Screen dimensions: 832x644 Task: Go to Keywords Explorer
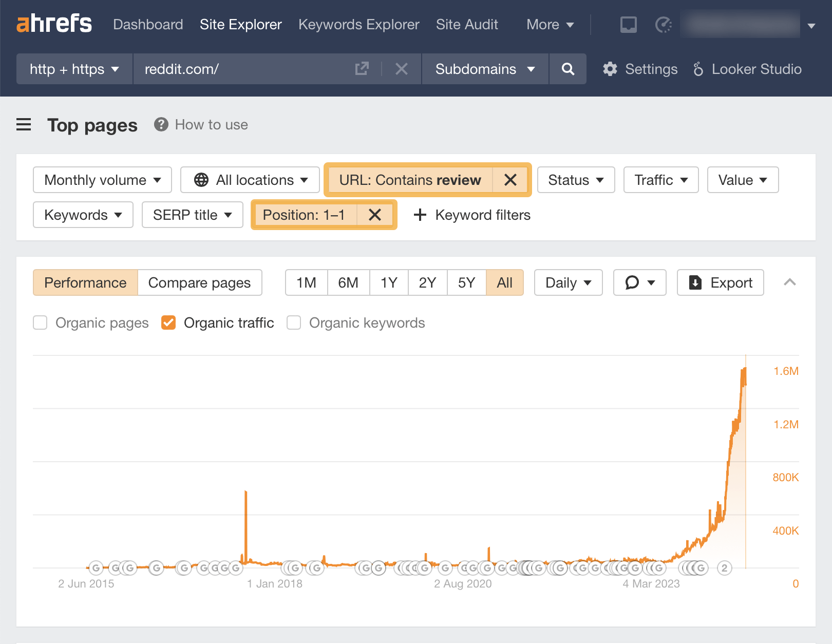pyautogui.click(x=358, y=24)
